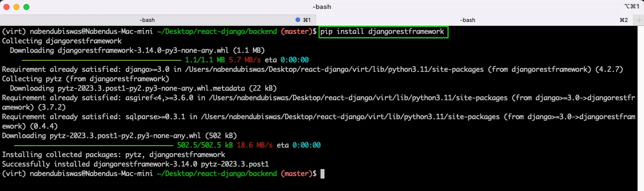Click ~/Desktop/react-django/backend path in the last prompt
The width and height of the screenshot is (644, 191).
216,174
